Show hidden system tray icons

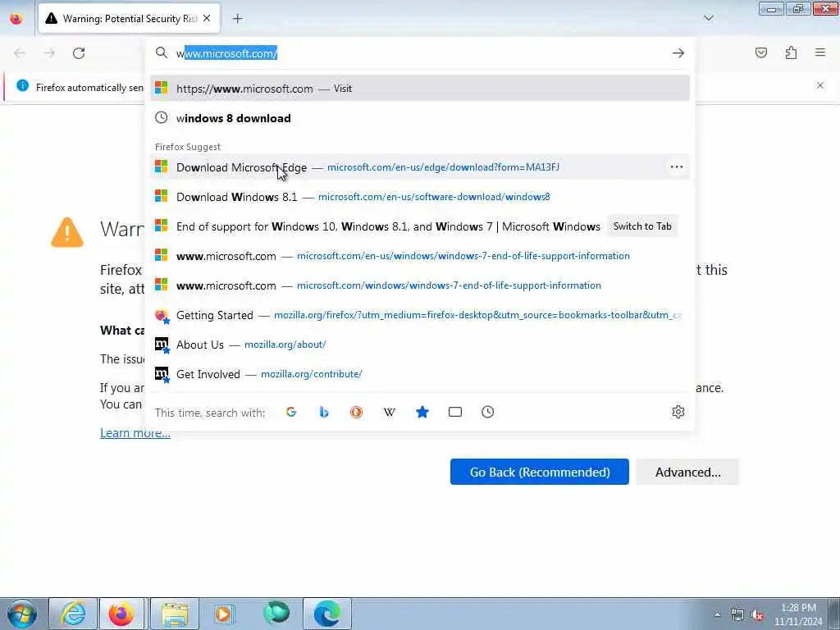[717, 615]
